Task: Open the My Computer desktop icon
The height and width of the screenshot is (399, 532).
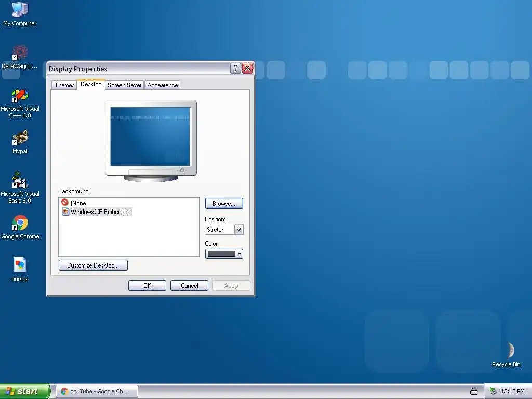Action: (20, 14)
